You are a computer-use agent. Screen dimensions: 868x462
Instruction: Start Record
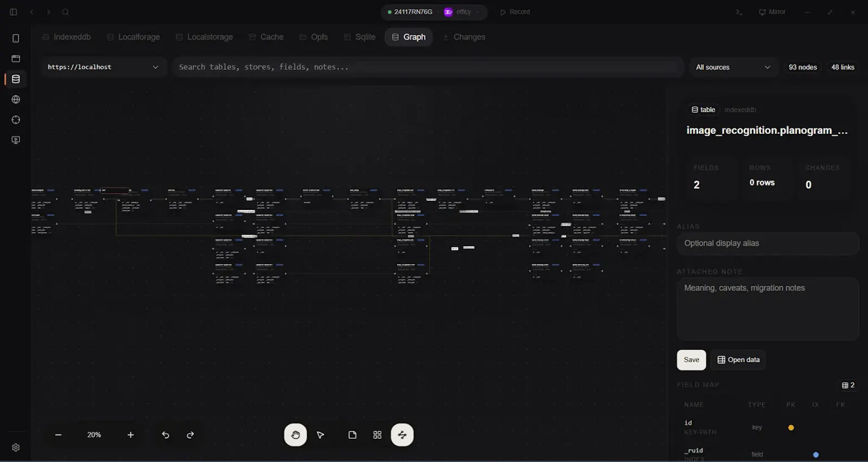(x=515, y=12)
